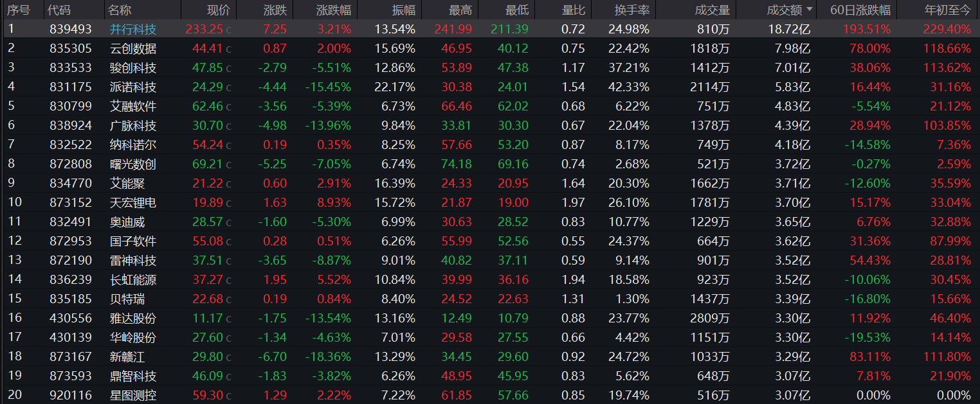
Task: Click 涨跌幅 value -18.36% for 新赣江
Action: 328,356
